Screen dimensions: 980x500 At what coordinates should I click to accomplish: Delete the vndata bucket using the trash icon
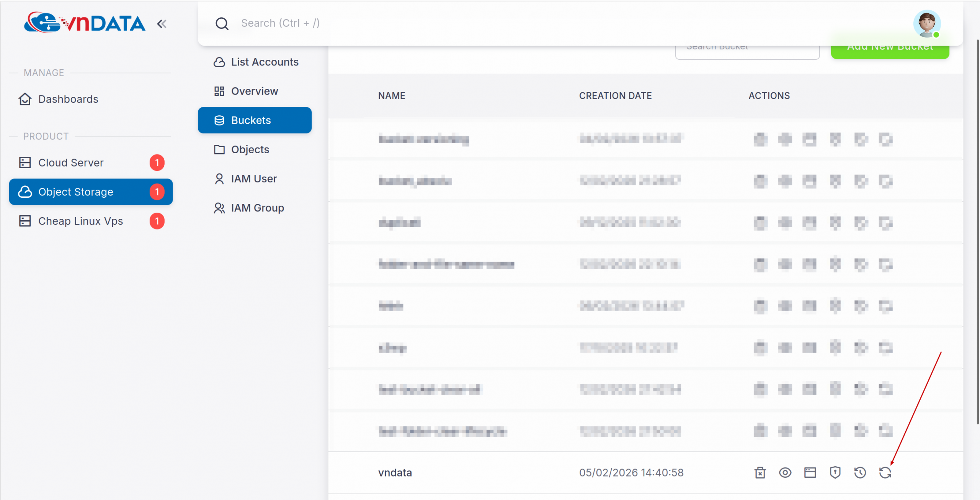[760, 472]
